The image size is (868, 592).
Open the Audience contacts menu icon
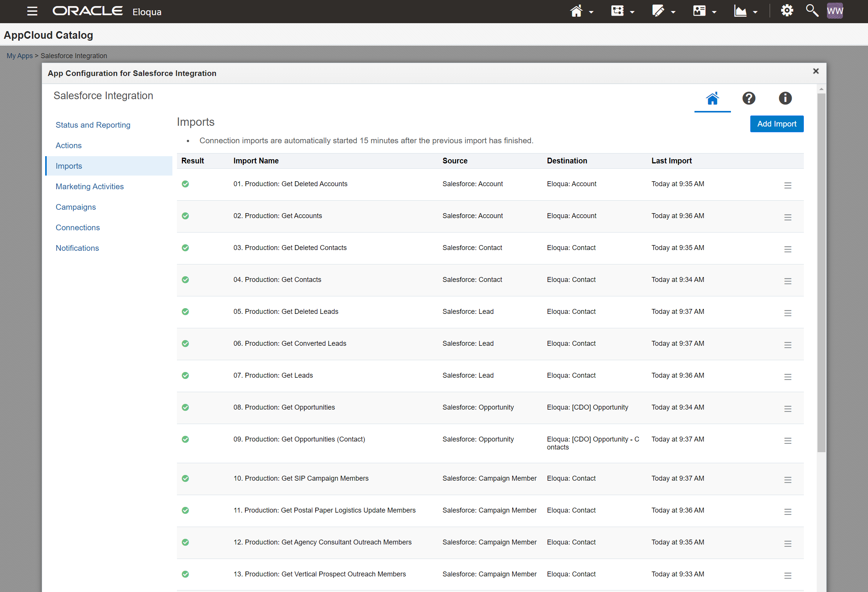pos(699,11)
